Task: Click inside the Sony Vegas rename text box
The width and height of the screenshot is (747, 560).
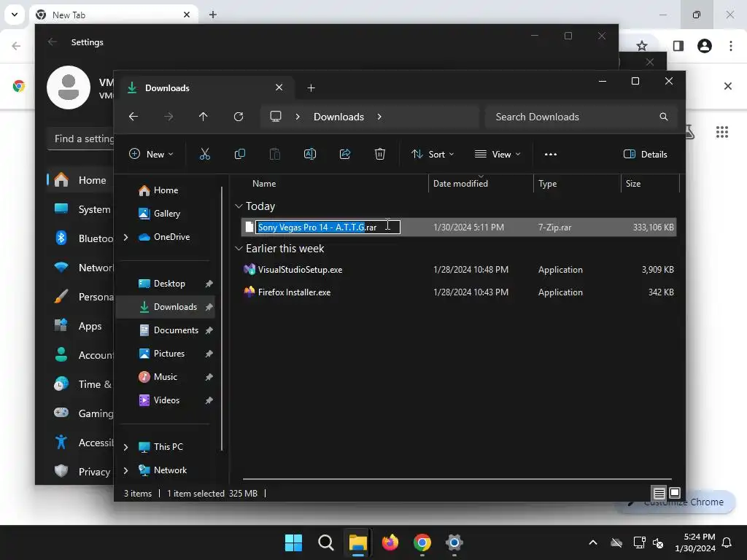Action: coord(328,227)
